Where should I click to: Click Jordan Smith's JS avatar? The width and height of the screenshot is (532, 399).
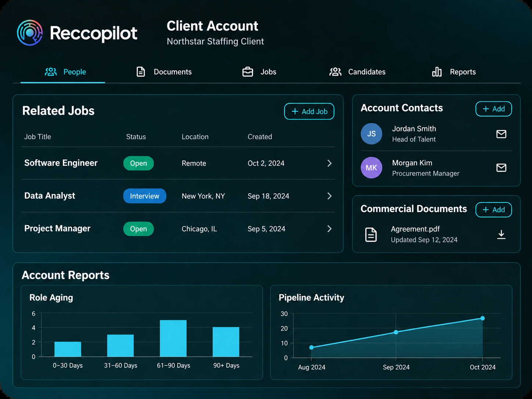(x=371, y=134)
